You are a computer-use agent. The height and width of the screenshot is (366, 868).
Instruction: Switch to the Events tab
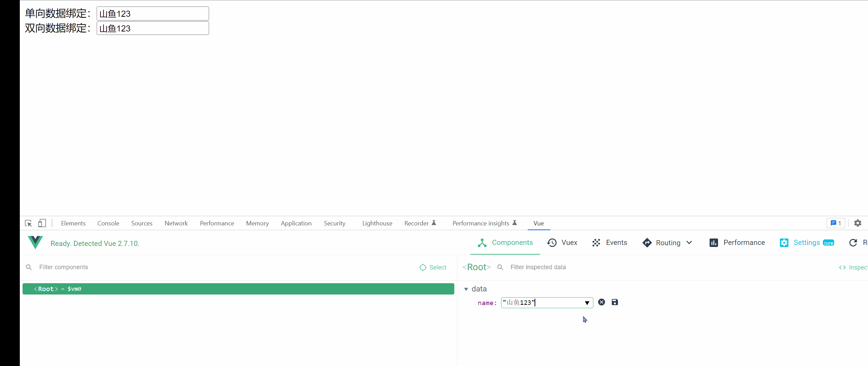[x=610, y=243]
